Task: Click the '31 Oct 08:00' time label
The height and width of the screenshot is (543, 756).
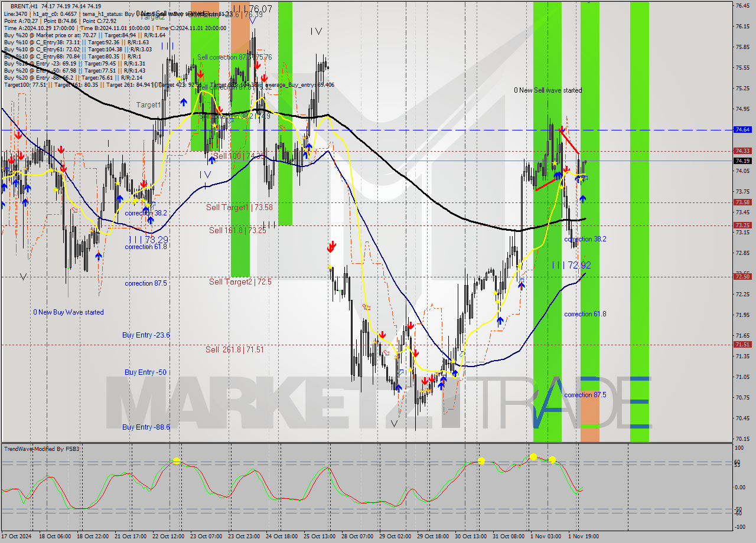Action: [x=509, y=537]
